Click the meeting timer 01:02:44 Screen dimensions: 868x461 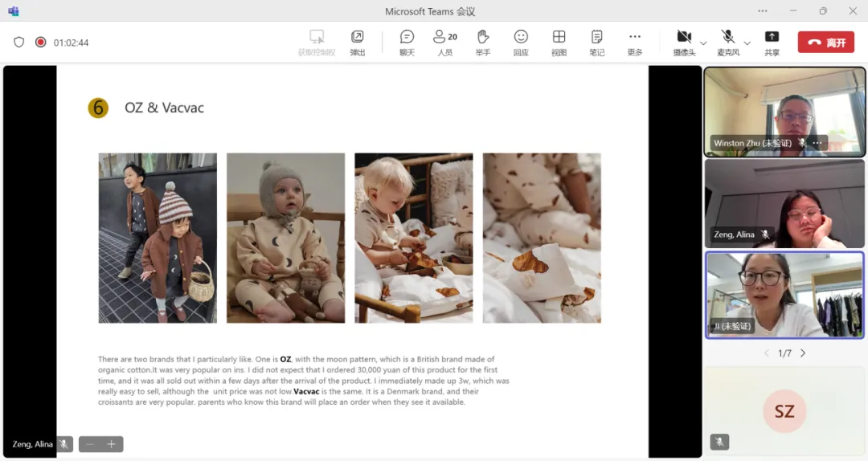[x=71, y=43]
